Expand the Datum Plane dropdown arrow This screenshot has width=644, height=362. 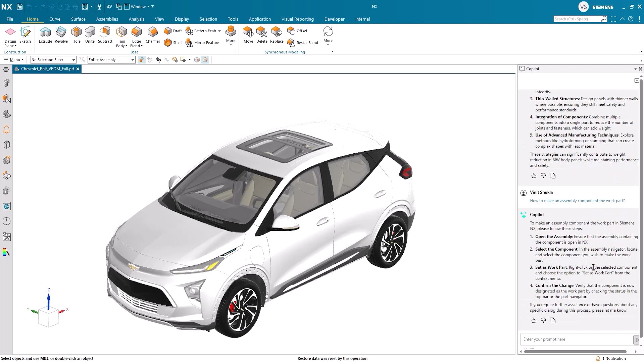(15, 46)
